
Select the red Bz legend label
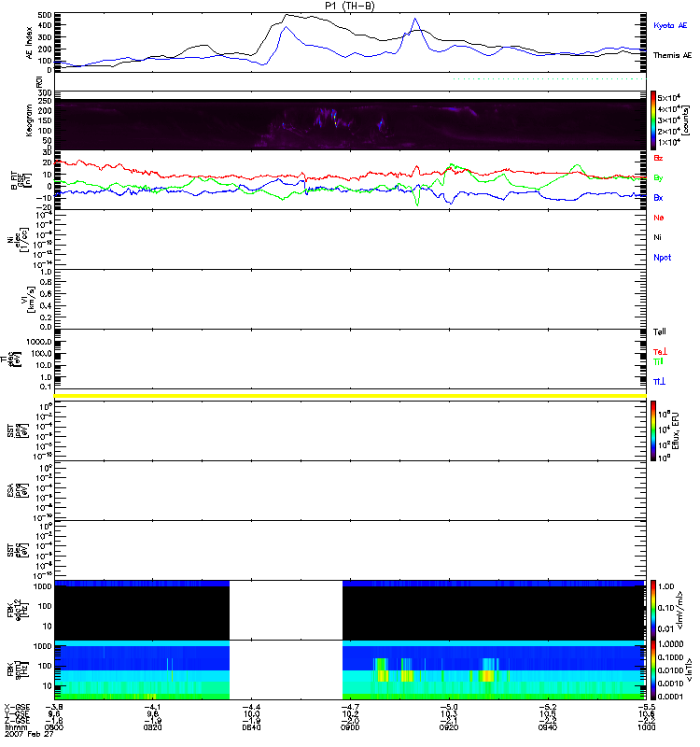658,158
